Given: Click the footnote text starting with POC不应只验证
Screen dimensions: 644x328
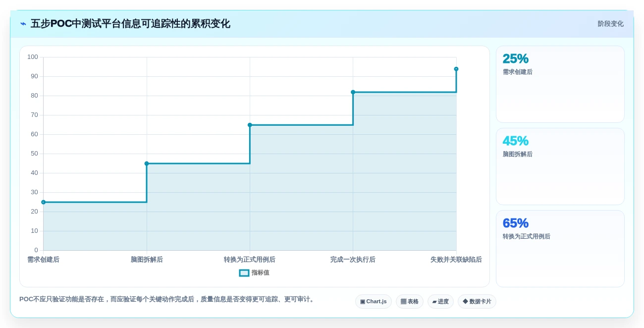Looking at the screenshot, I should pos(167,299).
